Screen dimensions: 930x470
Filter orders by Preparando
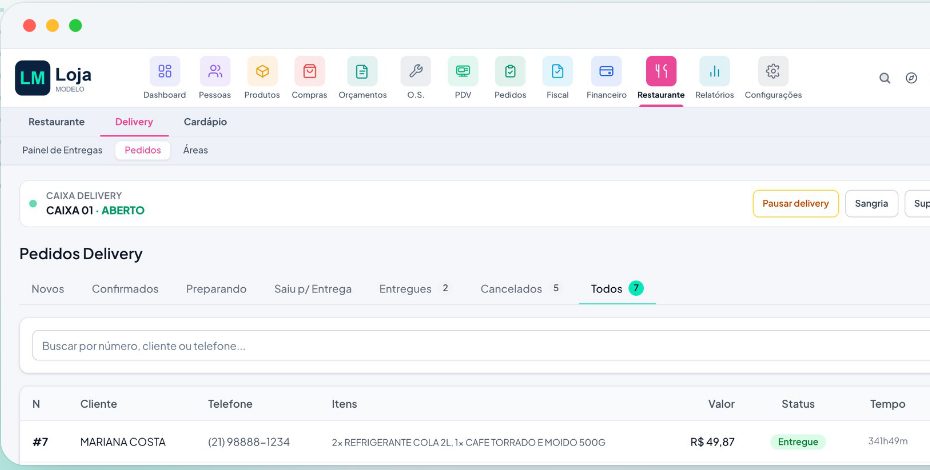(216, 289)
